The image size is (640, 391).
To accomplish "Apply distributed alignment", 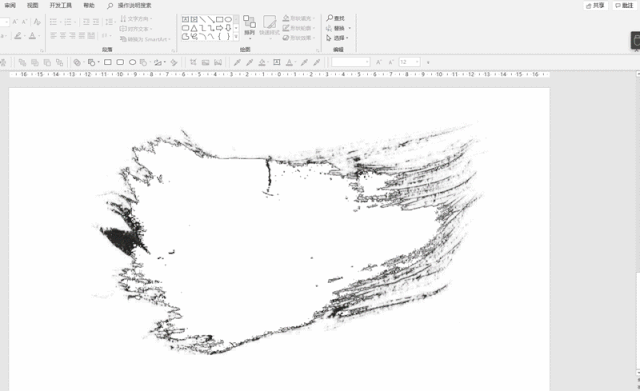I will pyautogui.click(x=91, y=36).
